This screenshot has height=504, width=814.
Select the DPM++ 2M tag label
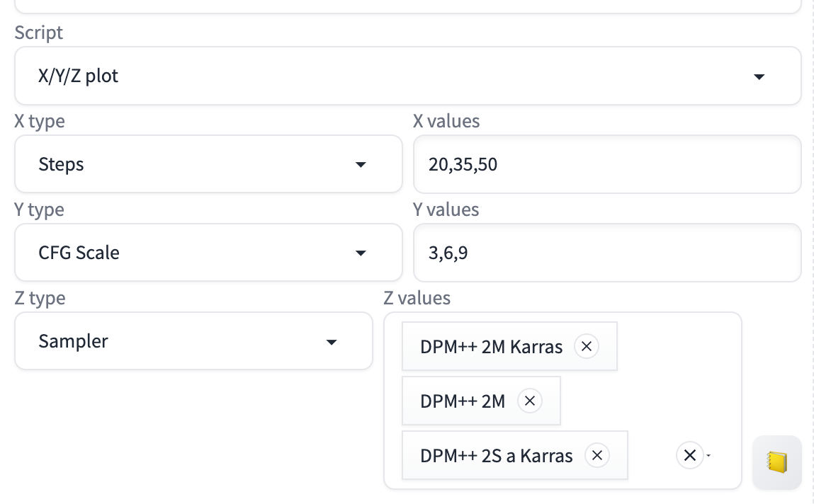click(463, 401)
